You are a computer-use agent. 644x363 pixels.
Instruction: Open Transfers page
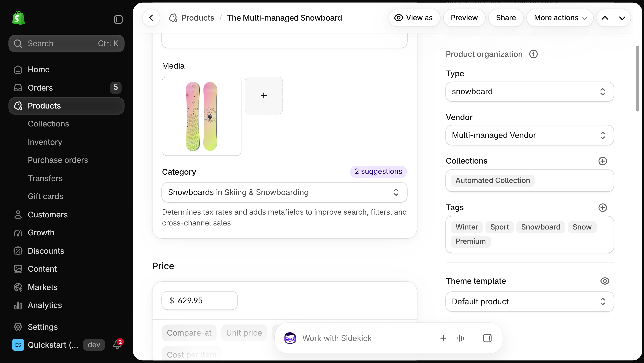(x=45, y=178)
